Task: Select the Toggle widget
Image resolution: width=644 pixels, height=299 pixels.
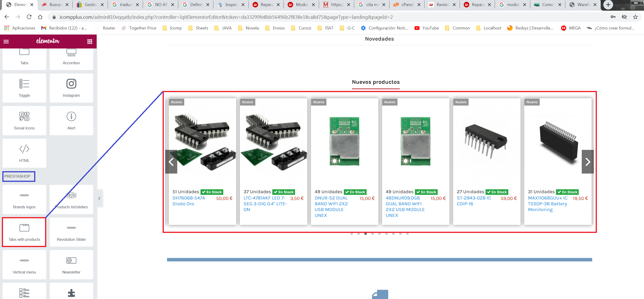Action: pyautogui.click(x=24, y=88)
